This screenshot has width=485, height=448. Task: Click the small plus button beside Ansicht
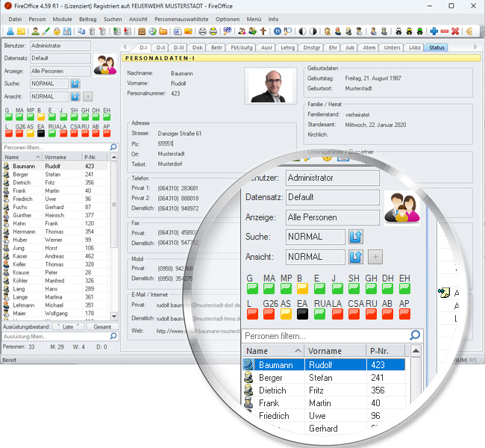88,96
